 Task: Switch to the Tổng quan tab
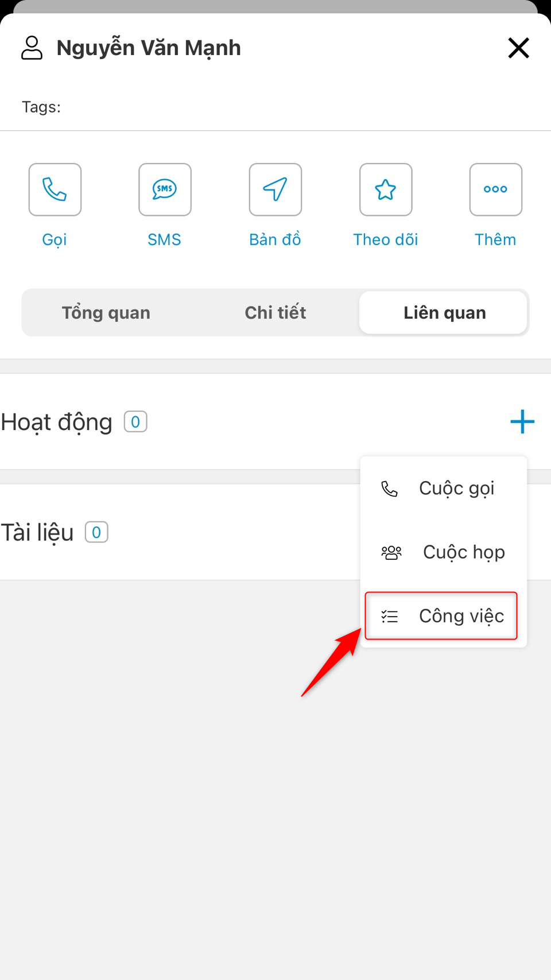point(106,312)
